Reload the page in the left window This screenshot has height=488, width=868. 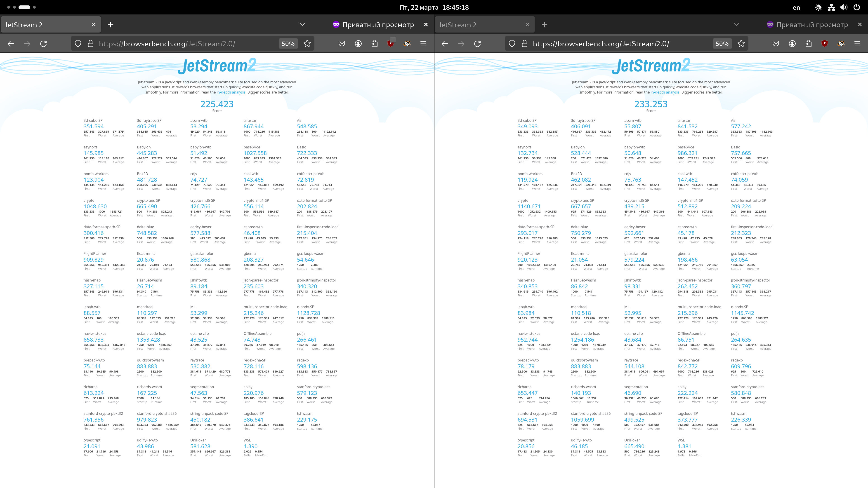point(43,43)
